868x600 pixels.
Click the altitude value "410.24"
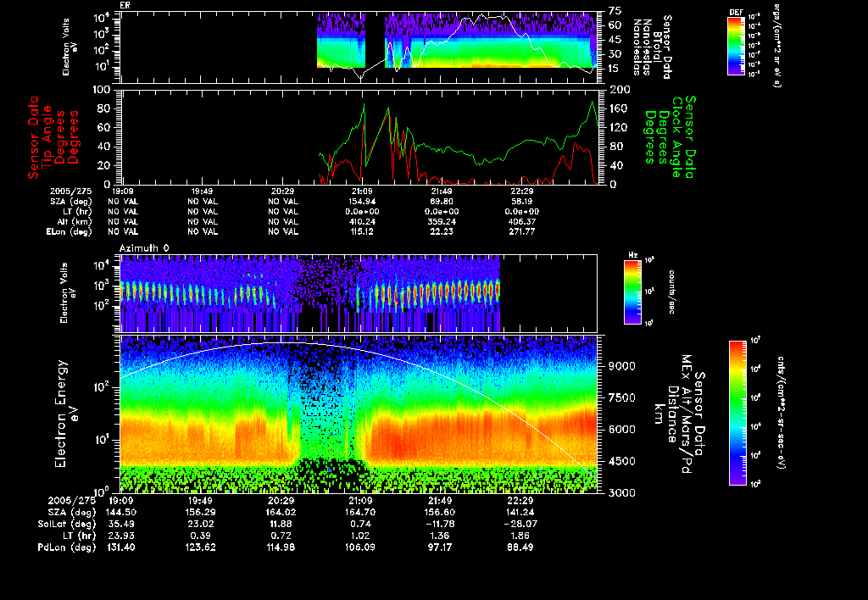point(362,221)
